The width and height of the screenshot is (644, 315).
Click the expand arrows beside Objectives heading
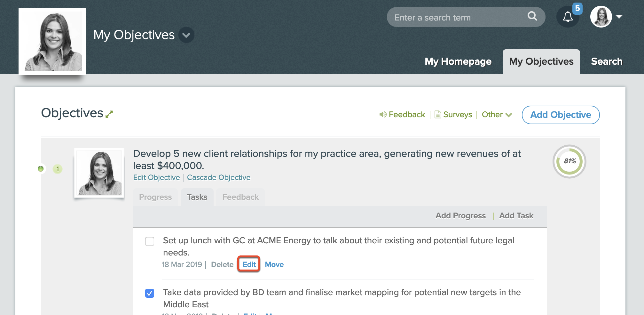click(x=109, y=114)
